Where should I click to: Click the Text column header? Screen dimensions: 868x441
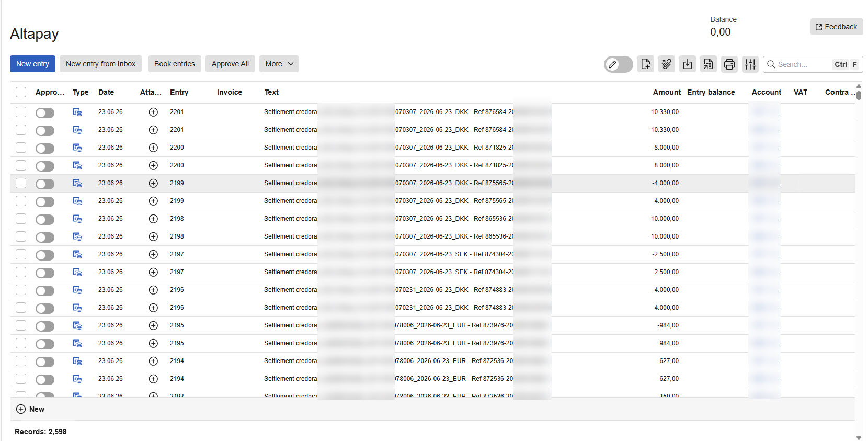click(271, 92)
